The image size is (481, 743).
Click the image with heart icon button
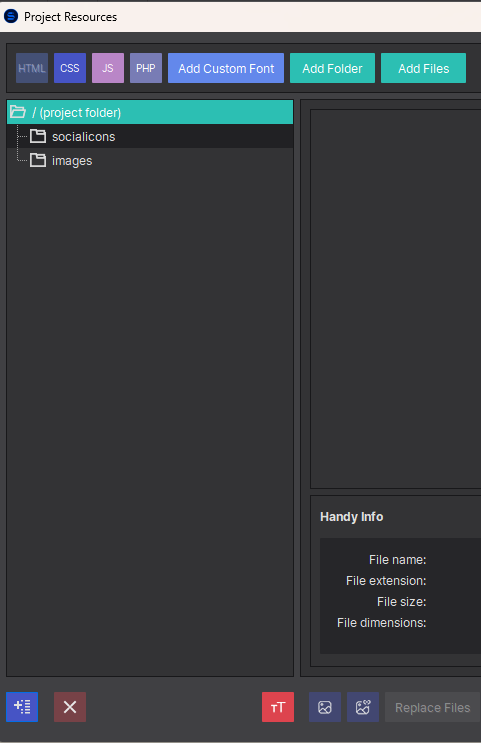pyautogui.click(x=363, y=707)
